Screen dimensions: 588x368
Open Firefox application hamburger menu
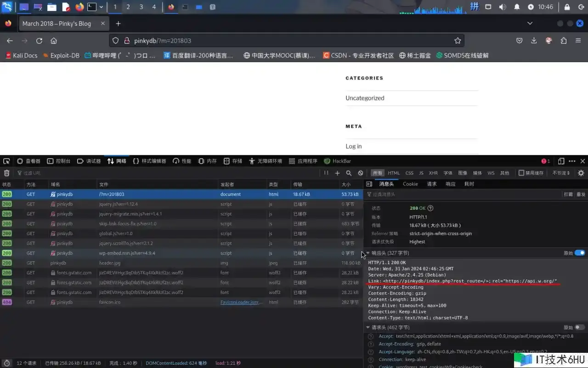tap(578, 40)
